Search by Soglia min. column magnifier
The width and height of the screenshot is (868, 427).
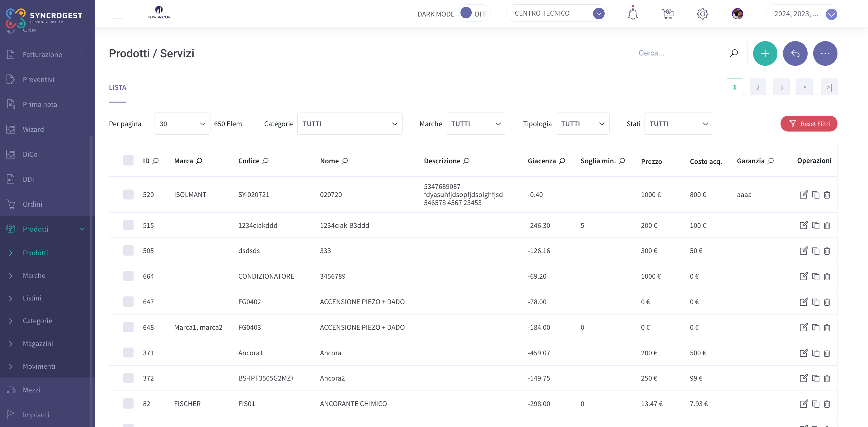click(x=622, y=161)
